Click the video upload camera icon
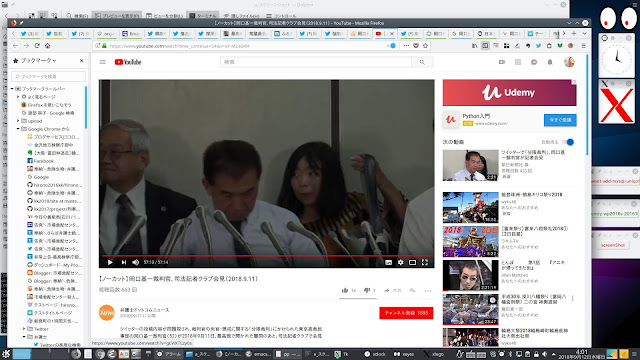 click(502, 62)
